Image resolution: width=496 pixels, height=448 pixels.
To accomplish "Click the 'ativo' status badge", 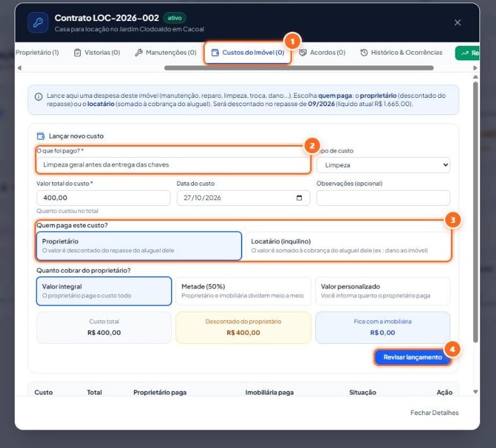I will click(x=175, y=18).
